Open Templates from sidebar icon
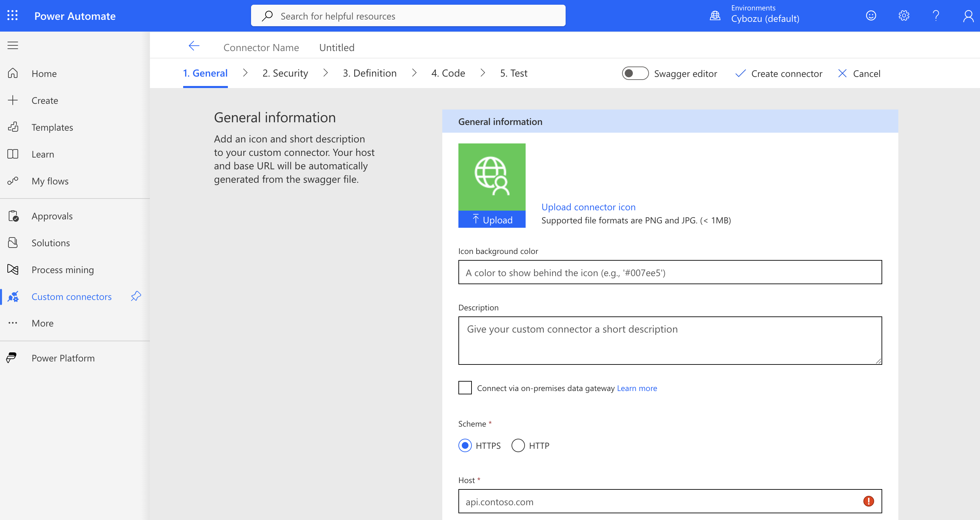The height and width of the screenshot is (520, 980). click(12, 127)
